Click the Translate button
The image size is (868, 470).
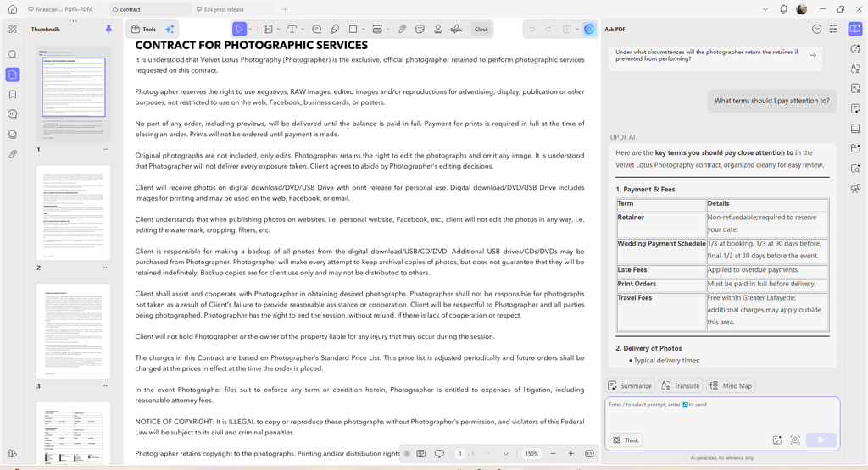681,386
